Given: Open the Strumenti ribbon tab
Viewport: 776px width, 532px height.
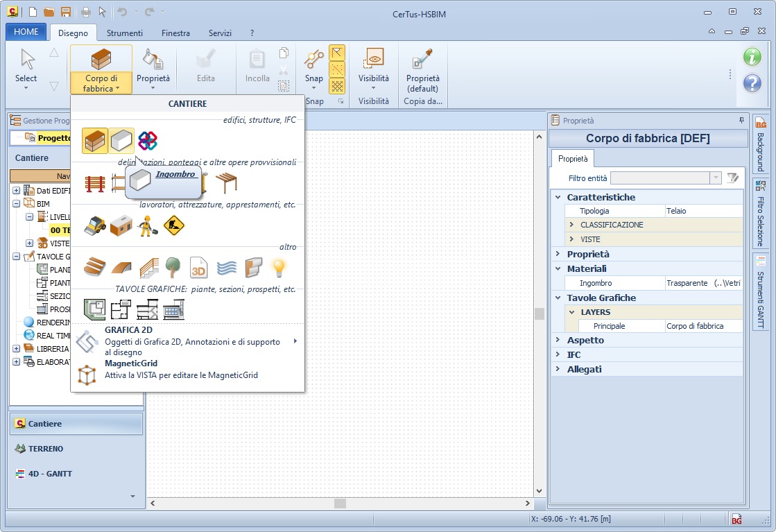Looking at the screenshot, I should click(x=125, y=33).
